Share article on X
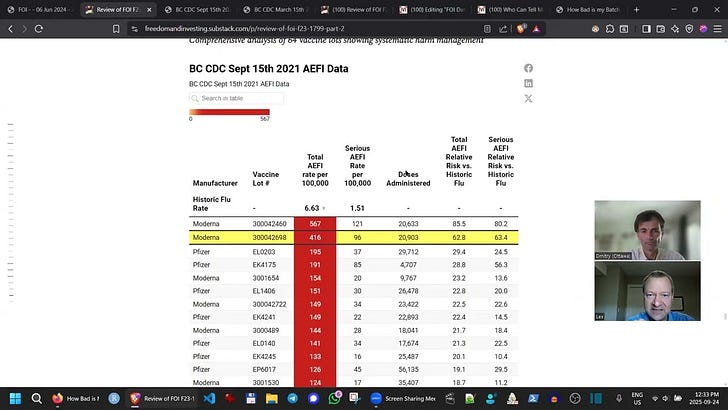This screenshot has height=410, width=728. coord(528,98)
